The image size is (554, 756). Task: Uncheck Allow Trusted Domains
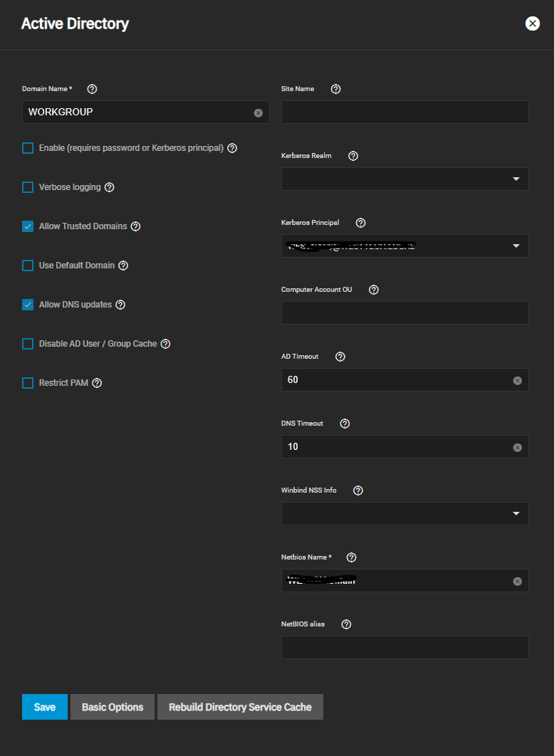tap(28, 226)
